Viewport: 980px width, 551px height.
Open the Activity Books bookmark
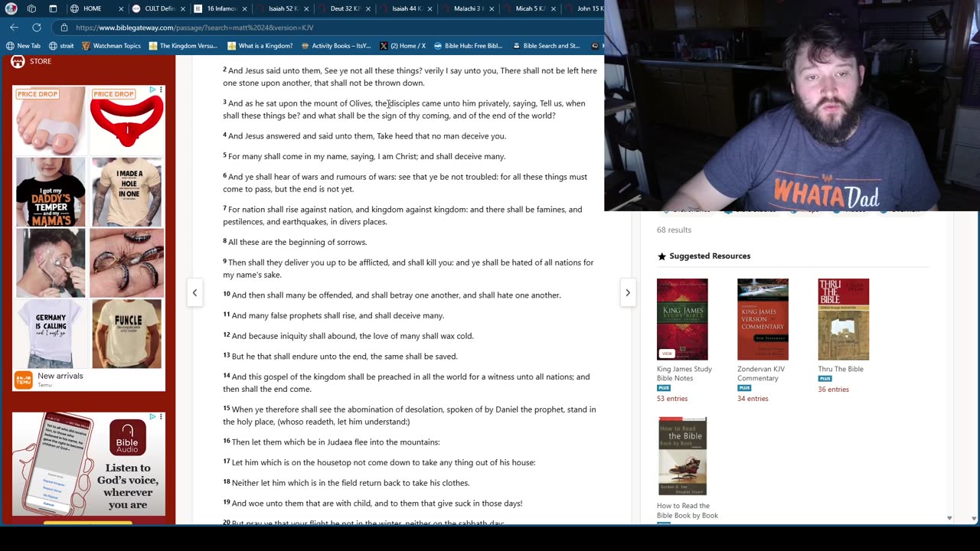click(336, 46)
